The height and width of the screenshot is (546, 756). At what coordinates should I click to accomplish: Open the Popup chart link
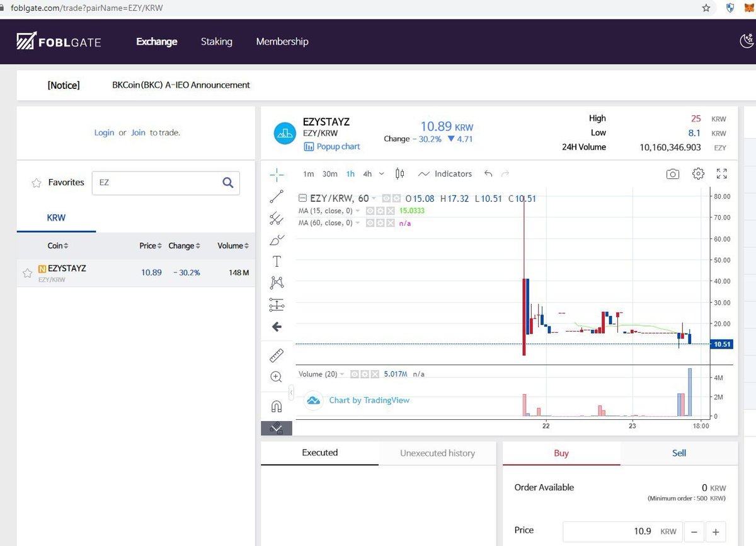point(332,146)
